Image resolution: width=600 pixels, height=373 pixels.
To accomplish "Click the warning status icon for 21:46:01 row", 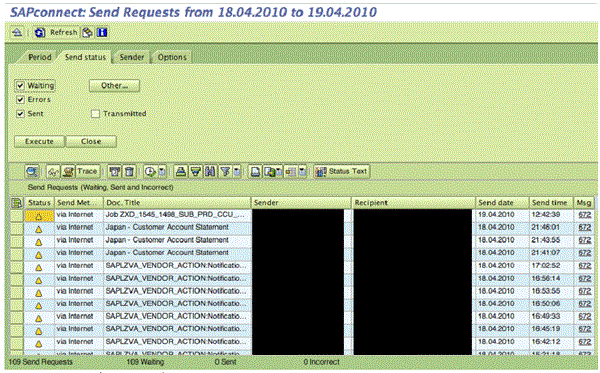I will (39, 230).
